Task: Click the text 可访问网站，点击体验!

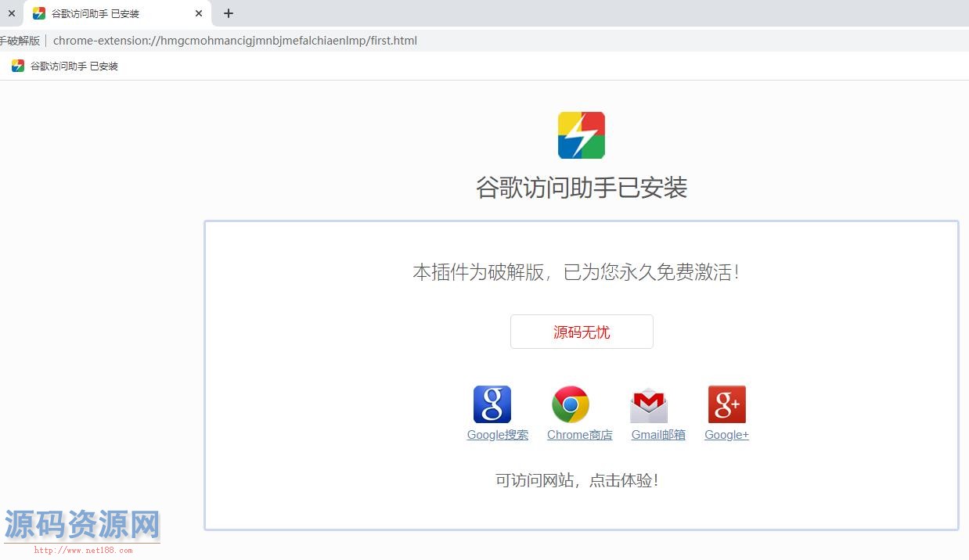Action: coord(577,480)
